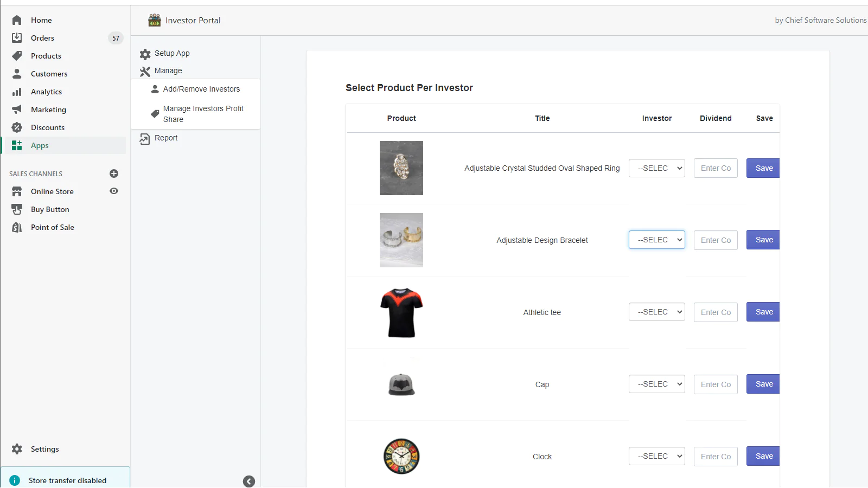Click the Home icon in sidebar

(17, 20)
